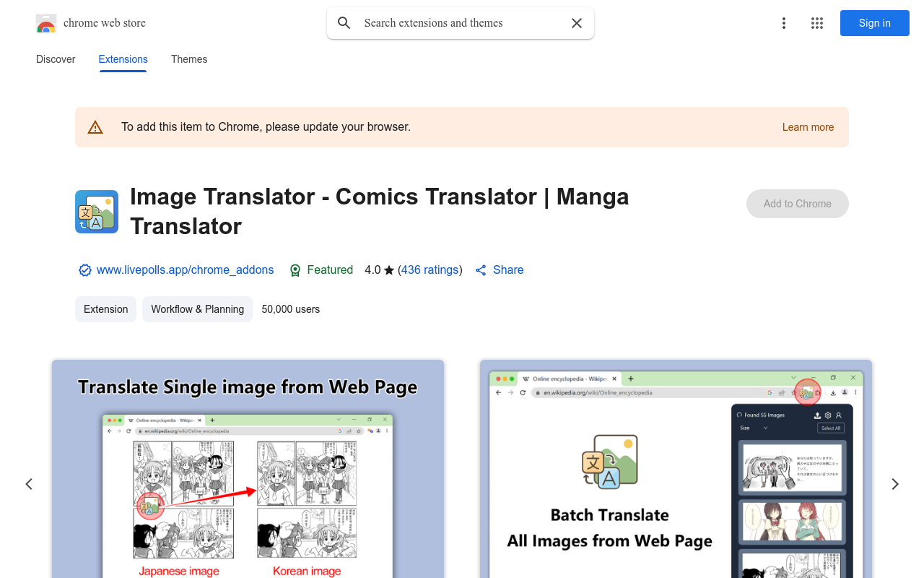
Task: Click the 4.0 rating value
Action: click(x=372, y=269)
